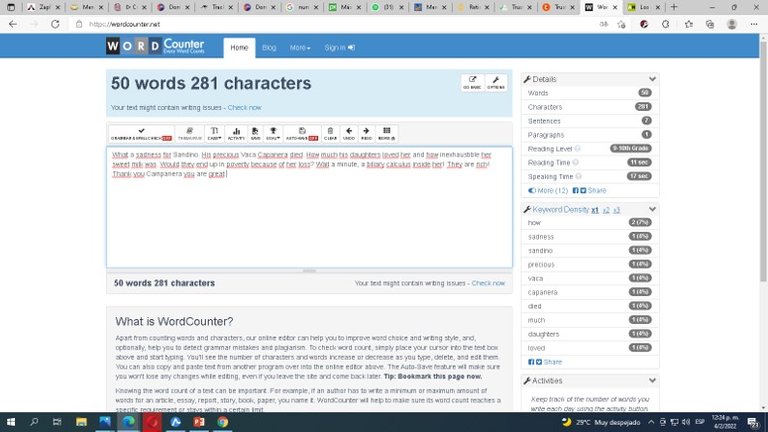Click the sadness keyword row
This screenshot has width=768, height=432.
click(x=590, y=237)
